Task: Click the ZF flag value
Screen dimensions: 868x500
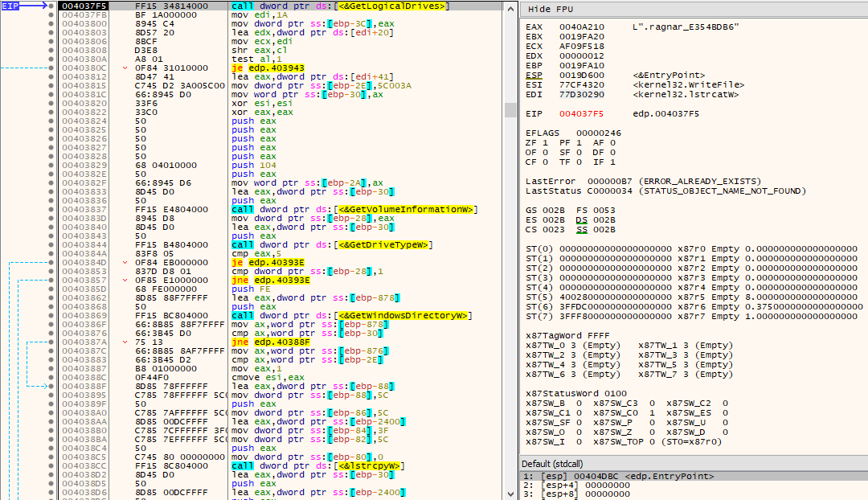Action: click(x=546, y=143)
